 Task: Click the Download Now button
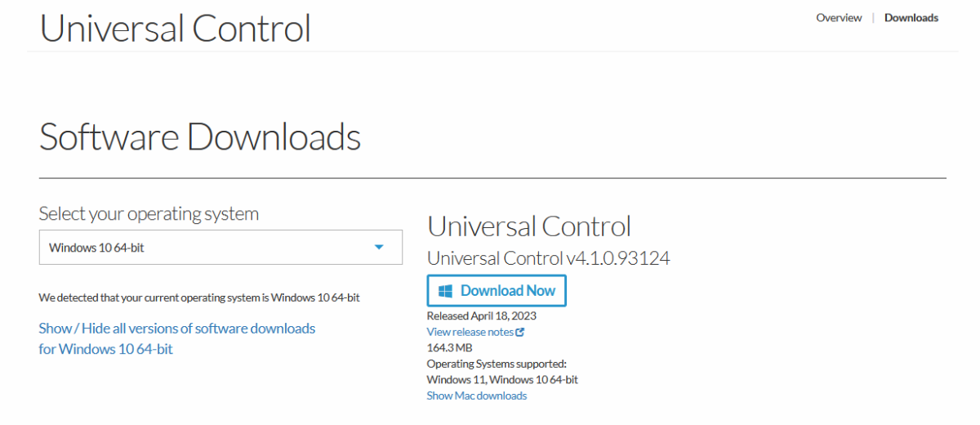coord(497,291)
